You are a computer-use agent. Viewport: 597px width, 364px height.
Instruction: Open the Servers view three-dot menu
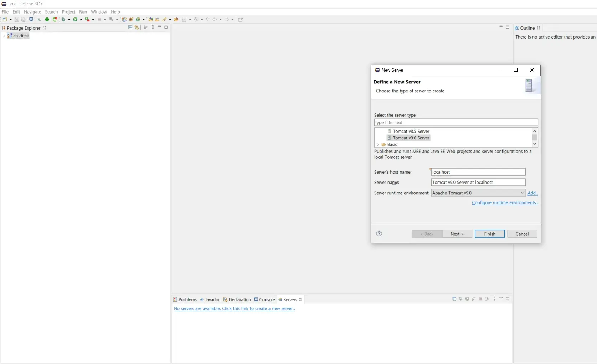pos(494,299)
